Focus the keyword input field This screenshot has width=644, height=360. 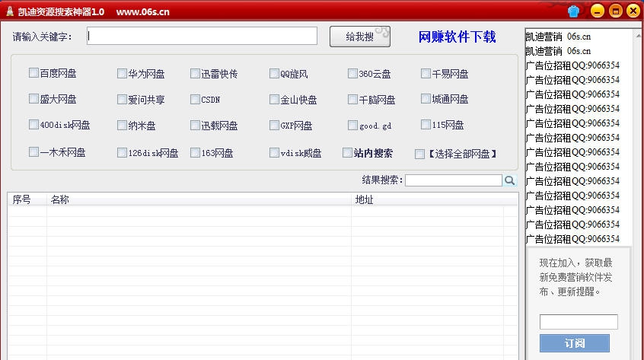tap(202, 36)
